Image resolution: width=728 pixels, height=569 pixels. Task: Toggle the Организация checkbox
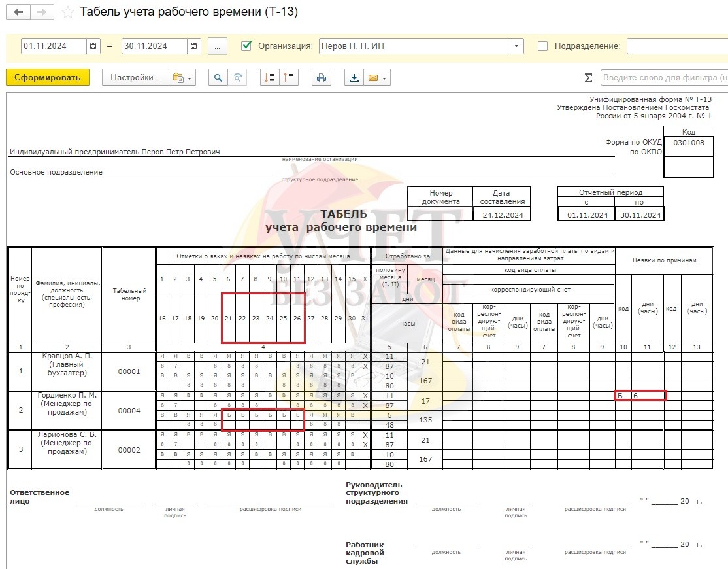click(246, 46)
